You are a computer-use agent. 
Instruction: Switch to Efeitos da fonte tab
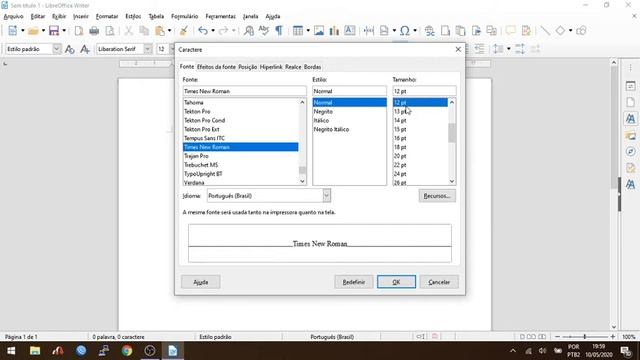(x=216, y=67)
